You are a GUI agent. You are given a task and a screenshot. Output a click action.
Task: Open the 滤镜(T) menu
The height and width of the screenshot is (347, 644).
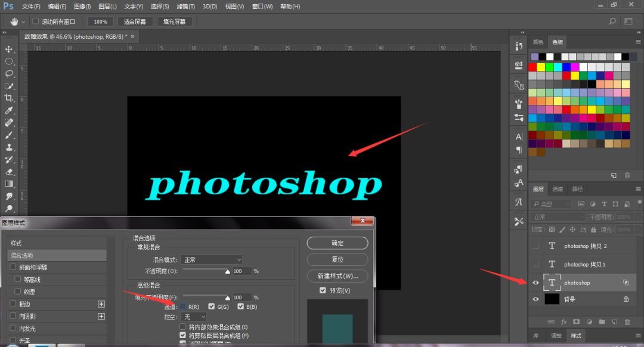[x=185, y=7]
